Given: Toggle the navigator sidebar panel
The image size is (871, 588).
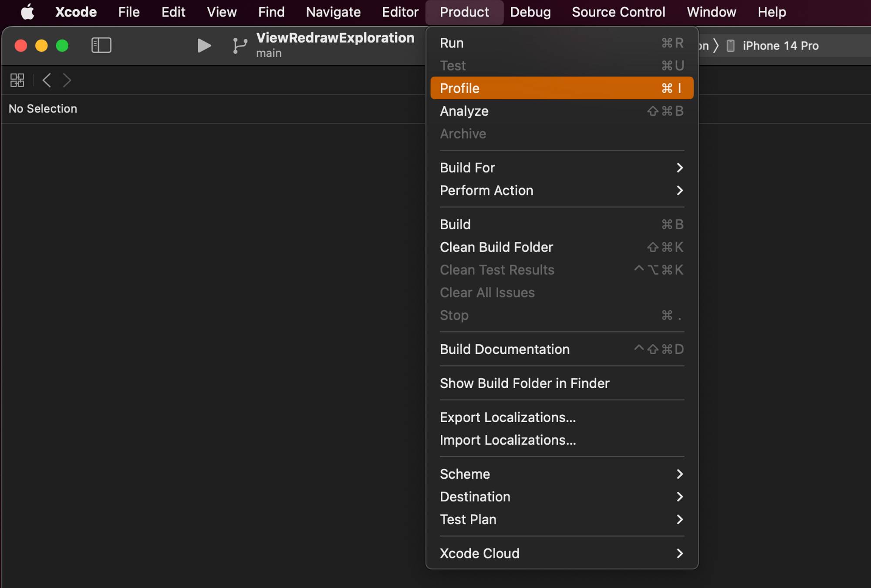Looking at the screenshot, I should point(101,45).
